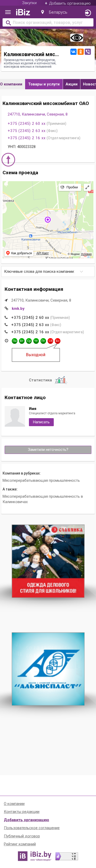Expand Ключевые слова для поиска компании
This screenshot has height=868, width=96.
[x=48, y=271]
